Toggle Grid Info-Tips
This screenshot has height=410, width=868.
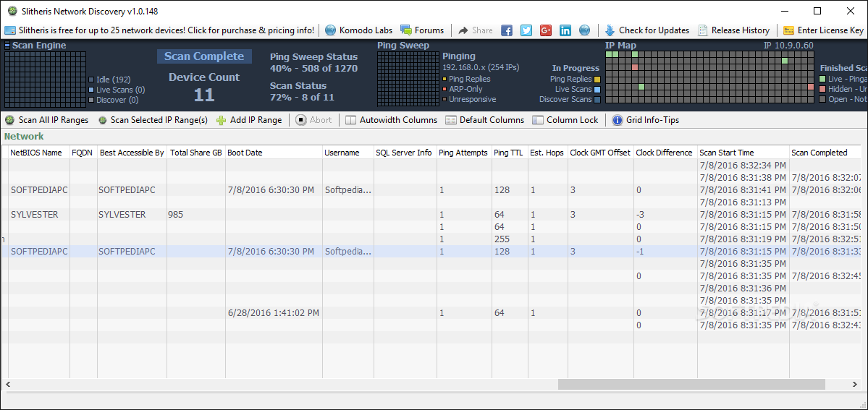pyautogui.click(x=646, y=120)
